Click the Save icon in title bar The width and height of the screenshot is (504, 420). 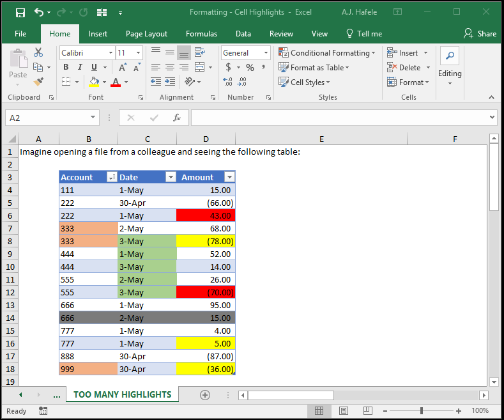pyautogui.click(x=20, y=13)
